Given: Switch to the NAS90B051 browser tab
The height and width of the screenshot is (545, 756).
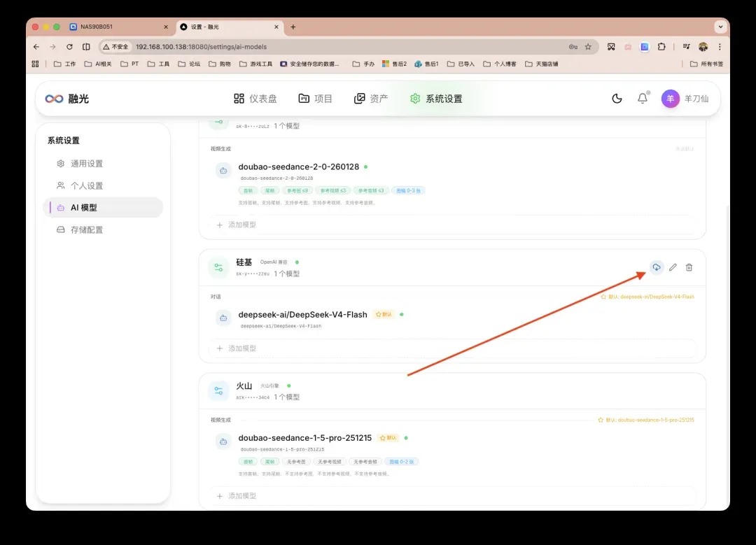Looking at the screenshot, I should tap(118, 27).
